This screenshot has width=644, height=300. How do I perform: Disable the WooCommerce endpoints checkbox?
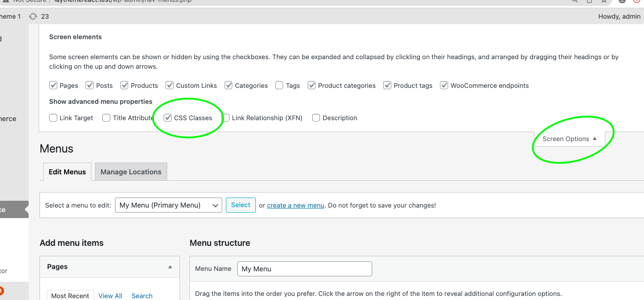tap(444, 86)
